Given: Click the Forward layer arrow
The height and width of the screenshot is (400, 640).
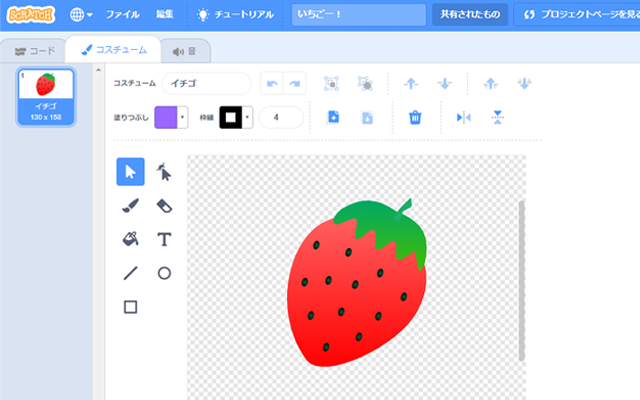Looking at the screenshot, I should pos(411,84).
